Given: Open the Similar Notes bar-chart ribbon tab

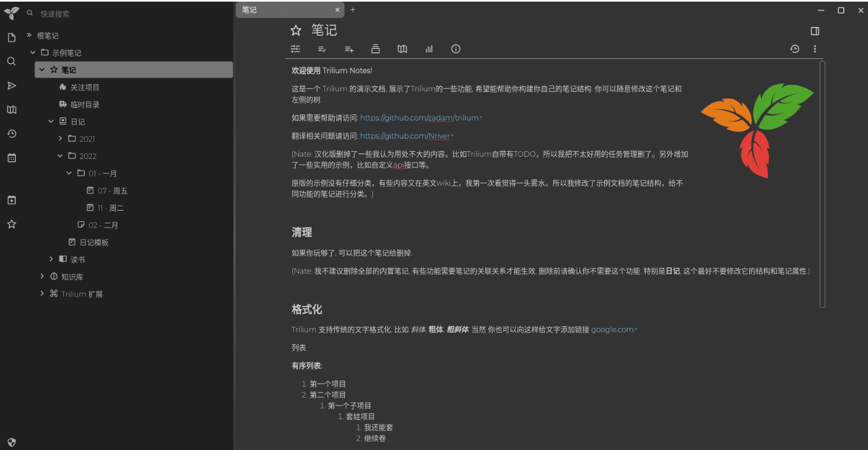Looking at the screenshot, I should point(429,49).
